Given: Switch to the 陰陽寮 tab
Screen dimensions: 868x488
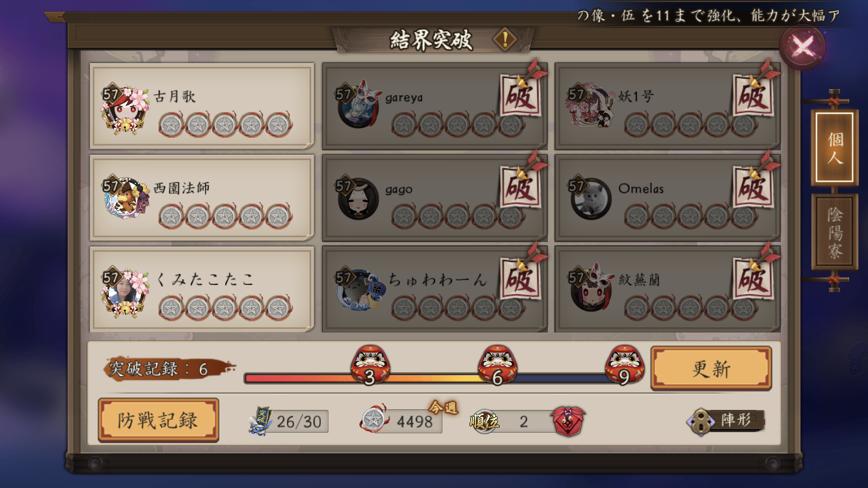Looking at the screenshot, I should (834, 232).
